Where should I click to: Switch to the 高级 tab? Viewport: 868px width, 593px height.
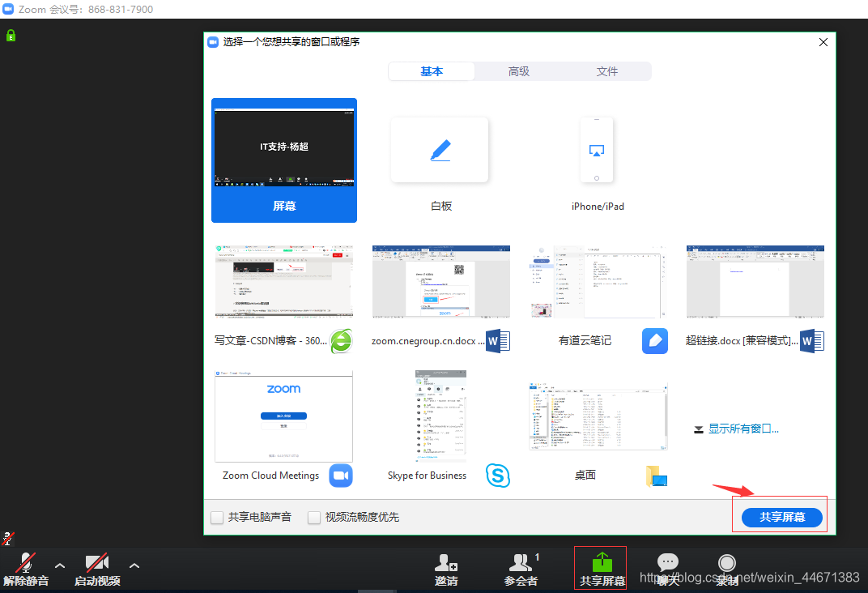[x=519, y=71]
